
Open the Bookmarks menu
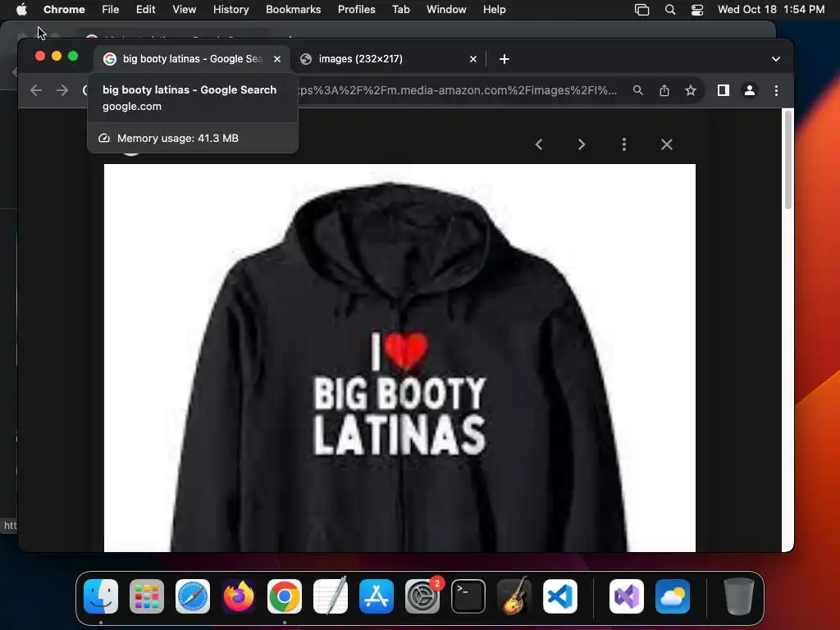293,10
